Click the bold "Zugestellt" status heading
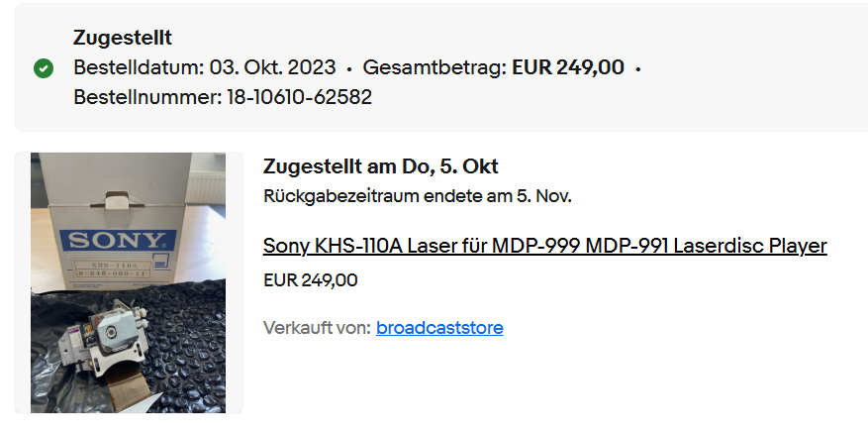The image size is (868, 432). point(123,38)
